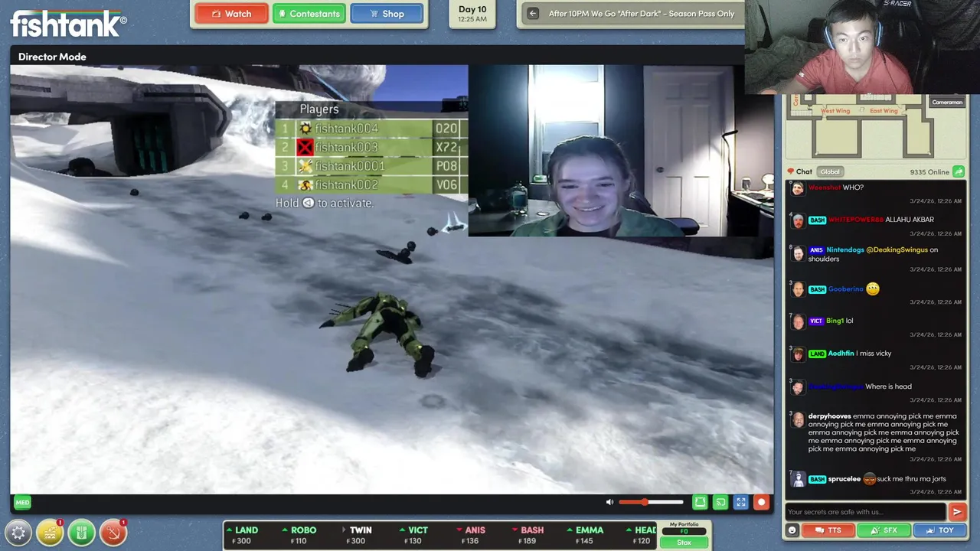Click the fishtank logo
This screenshot has height=551, width=980.
(67, 24)
